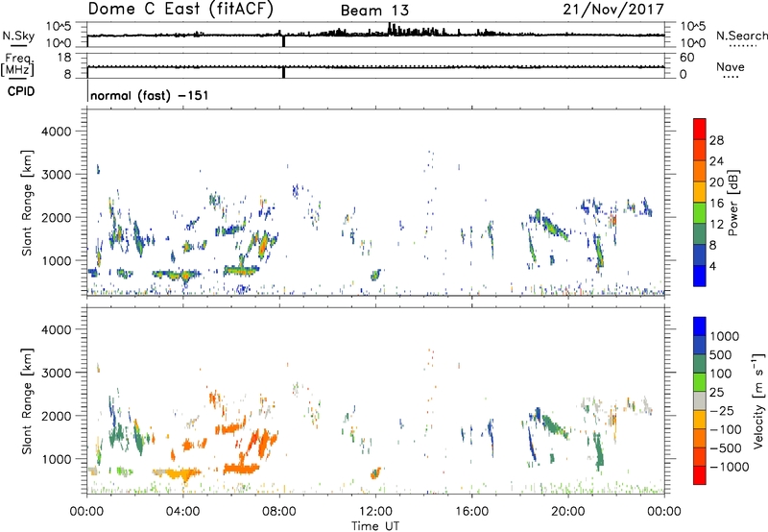Click the "normal (fast) -151" CPID text
The width and height of the screenshot is (768, 532).
tap(150, 95)
